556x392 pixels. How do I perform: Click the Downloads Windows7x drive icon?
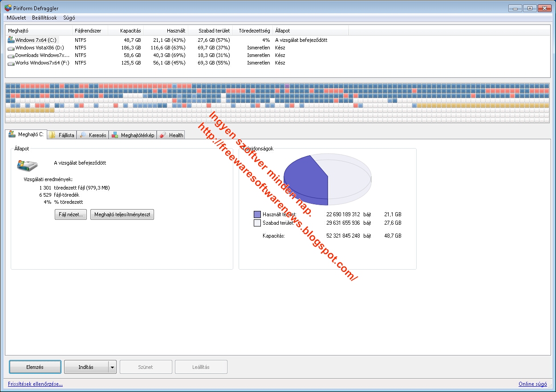click(11, 55)
